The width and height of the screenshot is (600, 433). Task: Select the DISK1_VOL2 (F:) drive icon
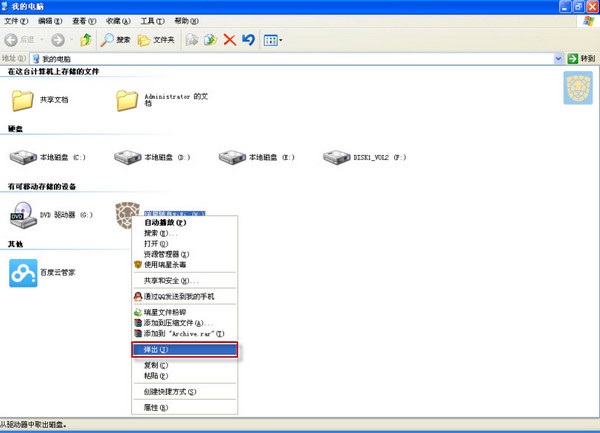coord(338,157)
